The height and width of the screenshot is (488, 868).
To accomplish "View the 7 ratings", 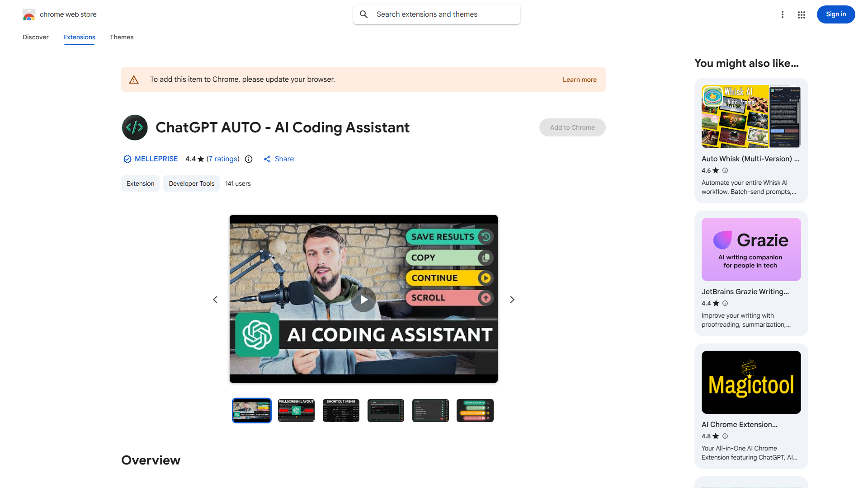I will (x=223, y=159).
